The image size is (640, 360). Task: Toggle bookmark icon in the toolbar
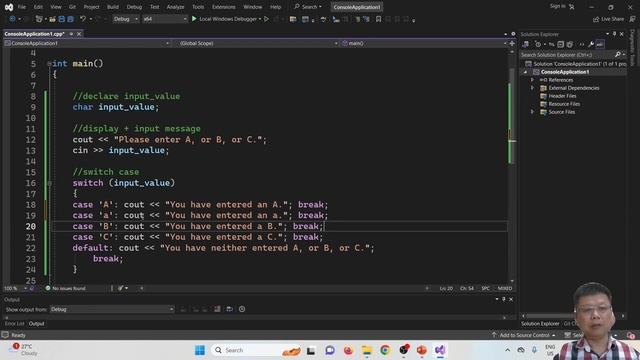tap(378, 19)
